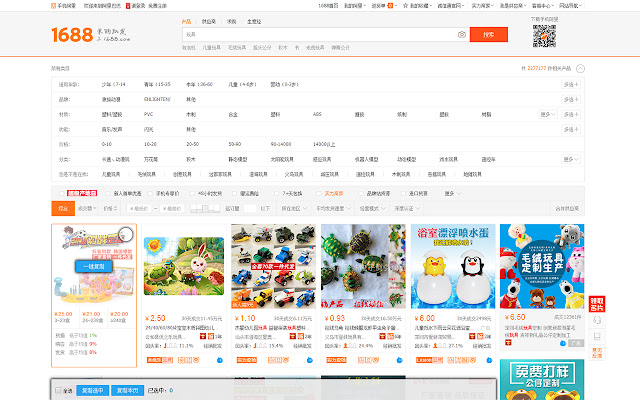Select the 生意经 search tab
Image resolution: width=640 pixels, height=400 pixels.
click(254, 22)
